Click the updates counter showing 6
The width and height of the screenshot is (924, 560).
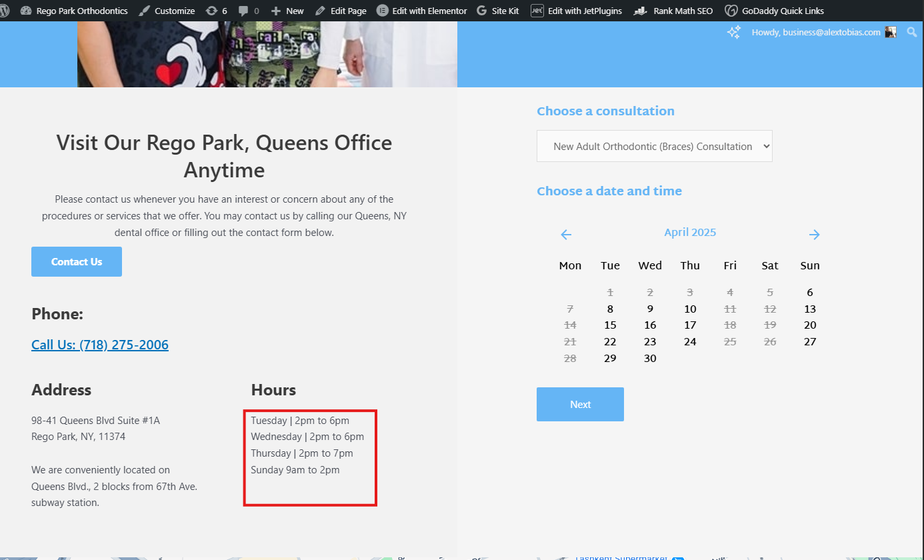point(217,11)
